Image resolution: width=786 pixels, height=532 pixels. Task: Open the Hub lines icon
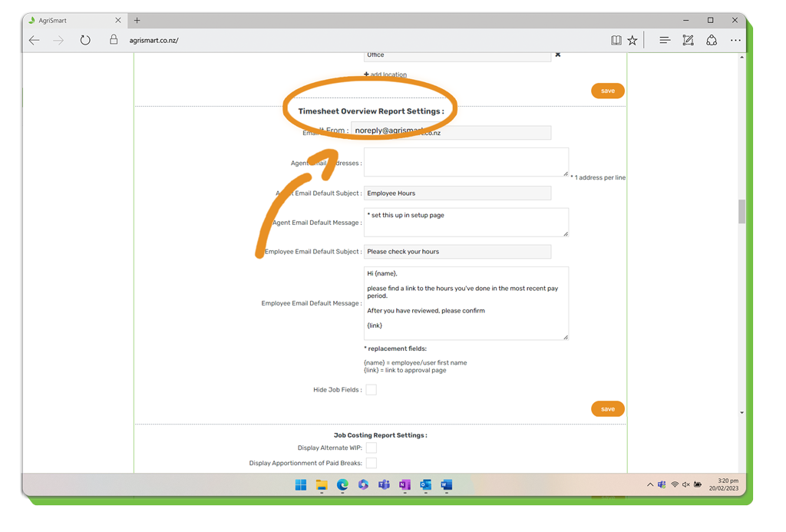pyautogui.click(x=665, y=41)
